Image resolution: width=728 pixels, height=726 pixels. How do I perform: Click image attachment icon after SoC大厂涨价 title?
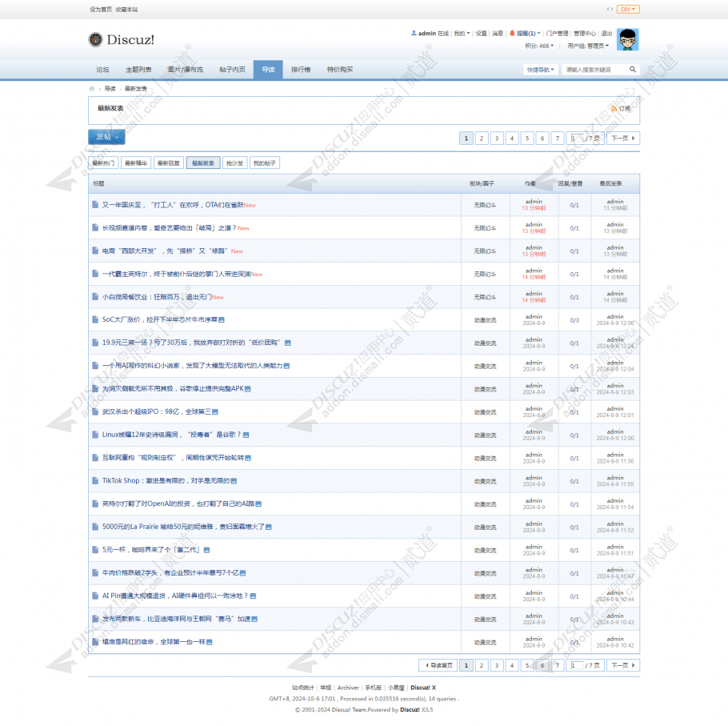point(222,319)
